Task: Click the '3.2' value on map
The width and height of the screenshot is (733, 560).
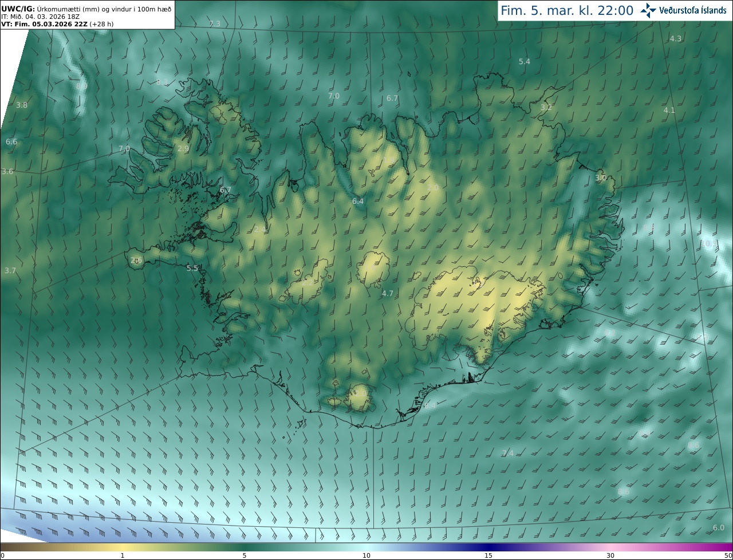Action: (x=546, y=107)
